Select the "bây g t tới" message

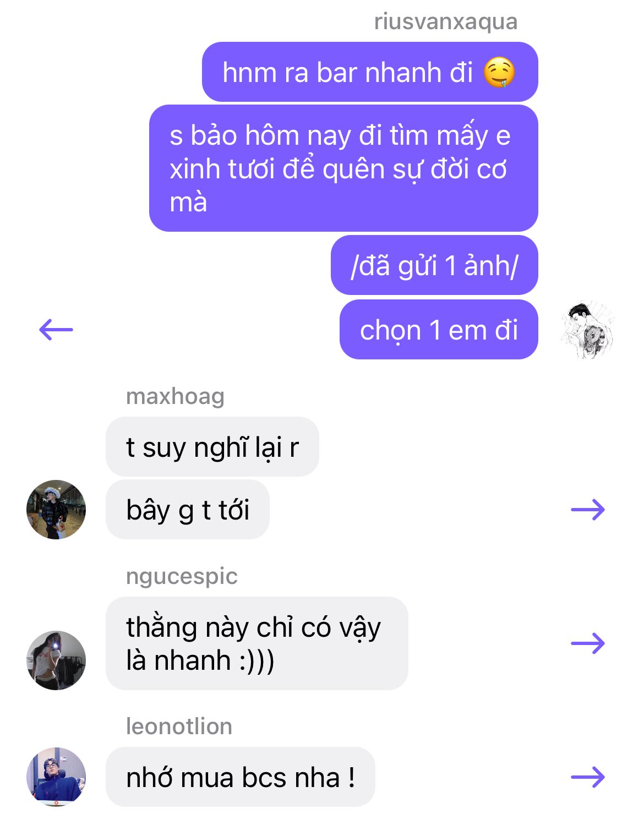click(188, 510)
